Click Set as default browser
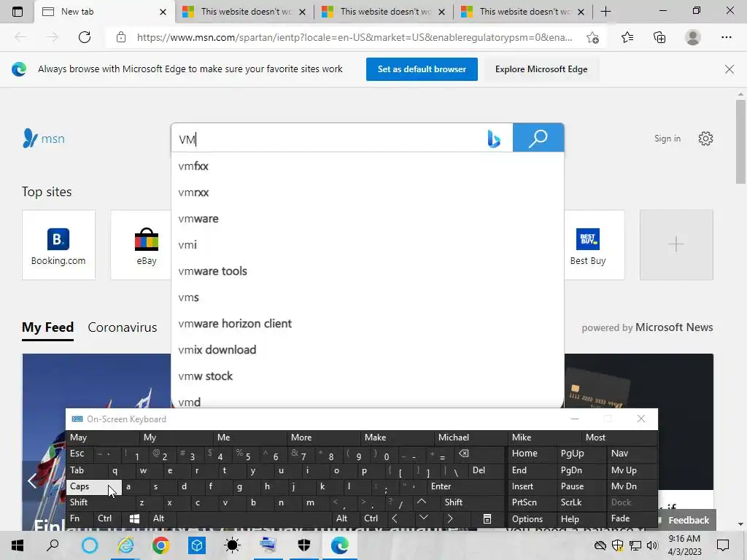 coord(422,69)
